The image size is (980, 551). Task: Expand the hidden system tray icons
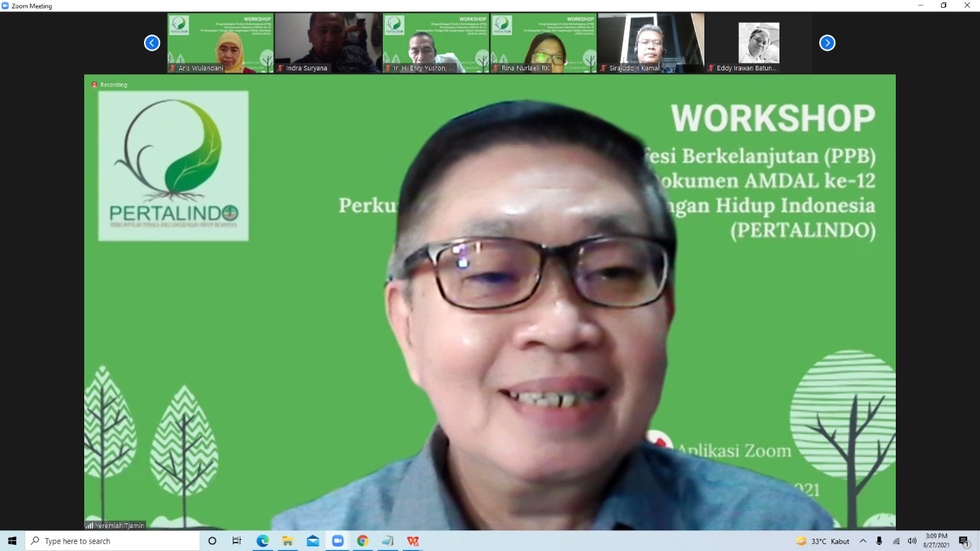863,541
